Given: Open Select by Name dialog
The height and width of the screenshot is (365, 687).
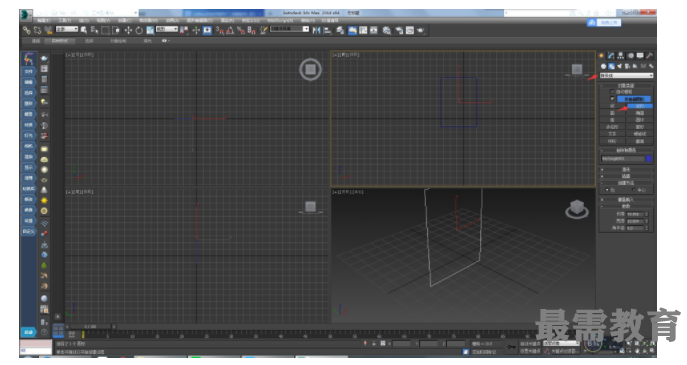Looking at the screenshot, I should 94,30.
